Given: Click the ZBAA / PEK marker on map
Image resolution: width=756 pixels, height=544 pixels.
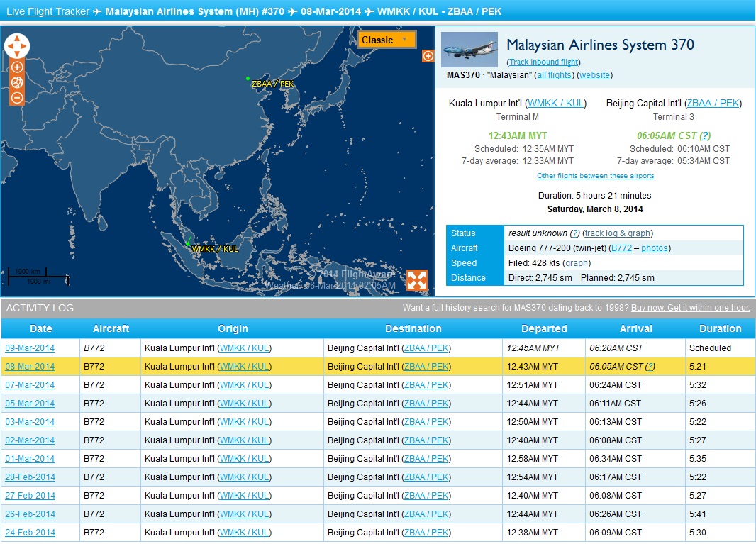Looking at the screenshot, I should pyautogui.click(x=248, y=78).
